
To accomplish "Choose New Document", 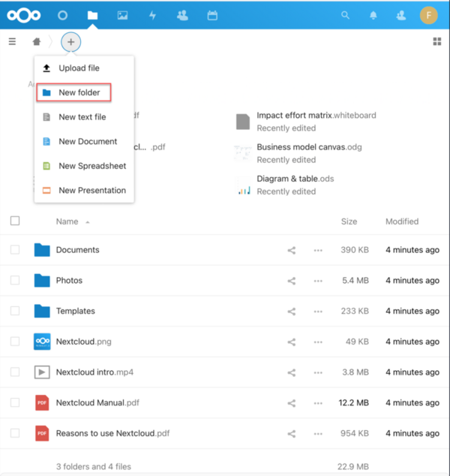I will (x=84, y=141).
